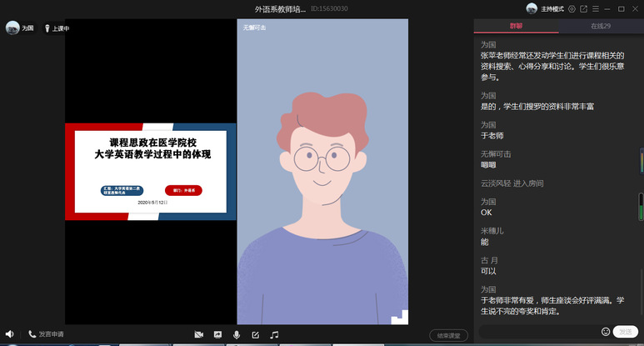Click the 发送 send button

pos(626,332)
